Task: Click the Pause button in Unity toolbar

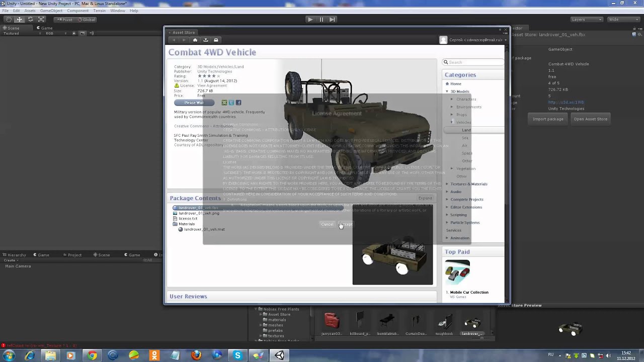Action: click(321, 19)
